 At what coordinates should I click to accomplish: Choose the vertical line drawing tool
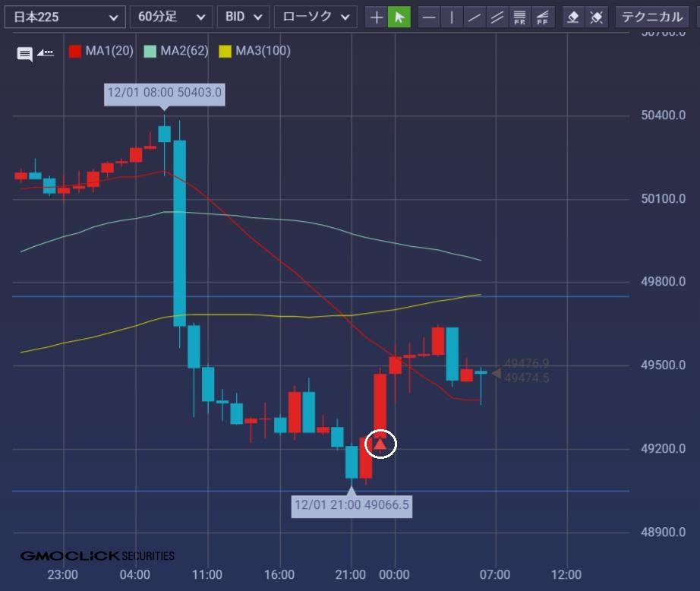pyautogui.click(x=452, y=17)
